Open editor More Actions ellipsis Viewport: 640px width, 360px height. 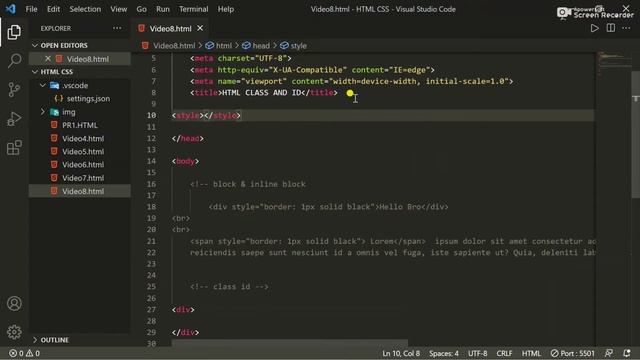(626, 28)
